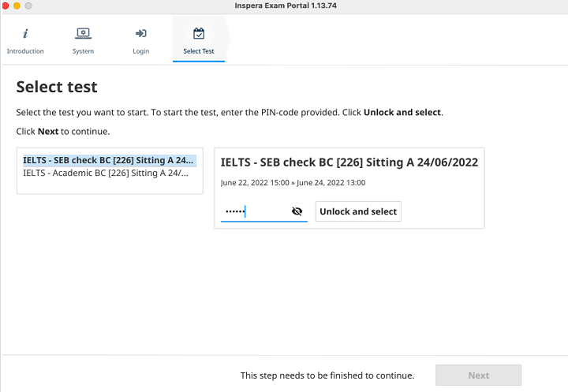568x392 pixels.
Task: Click the Introduction info icon
Action: pos(25,34)
